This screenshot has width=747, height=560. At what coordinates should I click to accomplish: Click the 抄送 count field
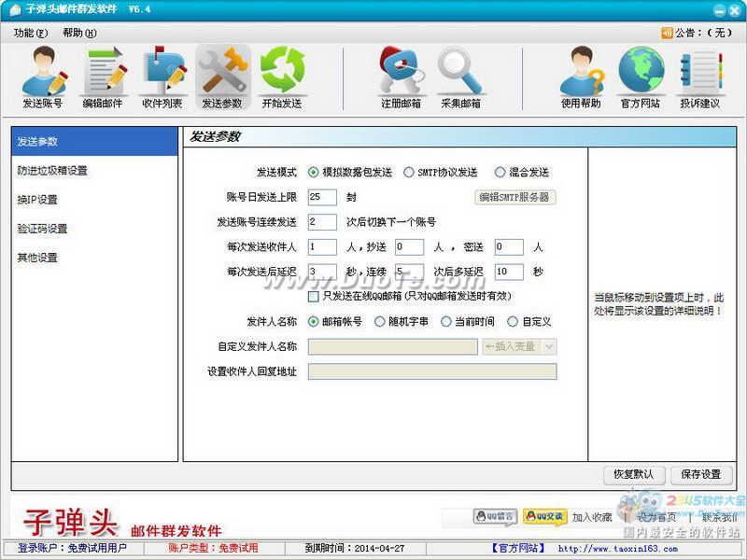pos(409,246)
